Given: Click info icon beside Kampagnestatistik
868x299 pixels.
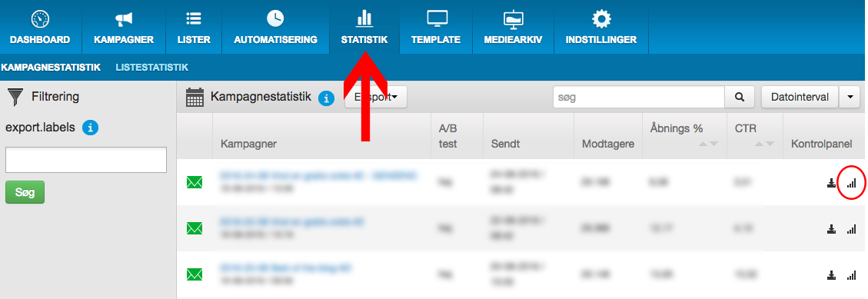Looking at the screenshot, I should coord(326,98).
